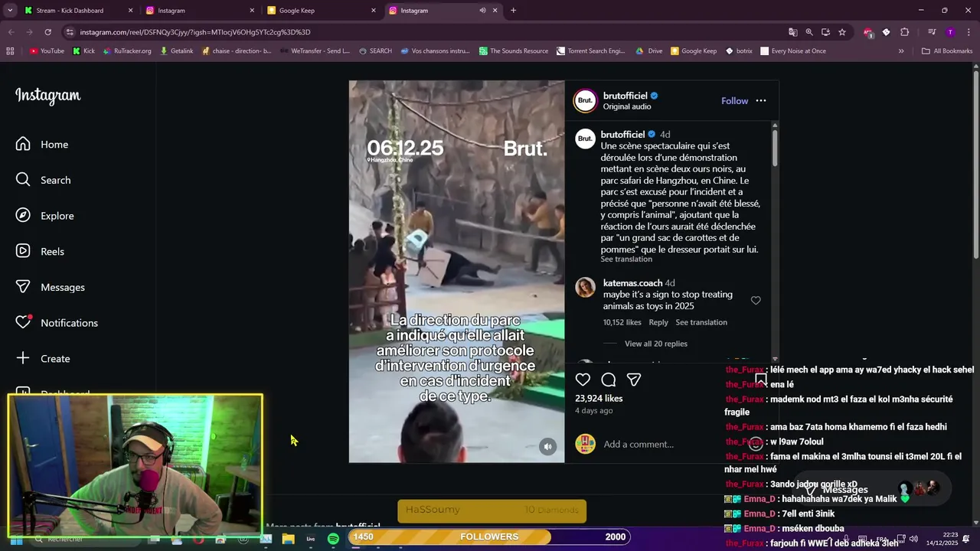The height and width of the screenshot is (551, 980).
Task: Zoom the page using the magnifier icon
Action: click(x=809, y=32)
